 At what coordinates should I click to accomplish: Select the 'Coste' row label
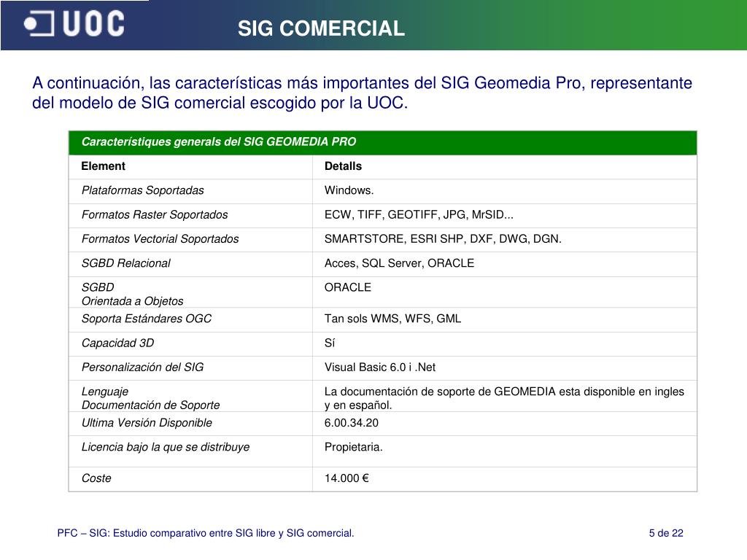[x=96, y=478]
